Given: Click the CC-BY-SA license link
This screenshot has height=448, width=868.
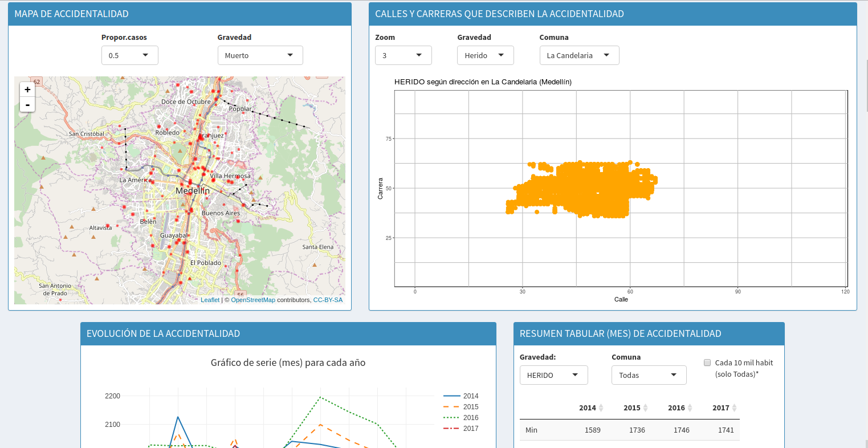Looking at the screenshot, I should [x=328, y=300].
